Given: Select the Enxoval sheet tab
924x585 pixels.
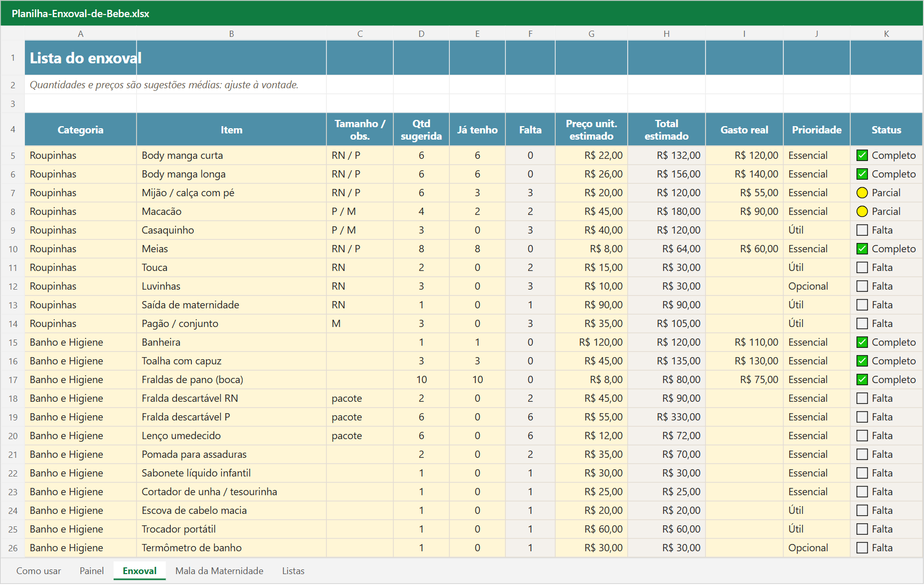Looking at the screenshot, I should pos(140,570).
